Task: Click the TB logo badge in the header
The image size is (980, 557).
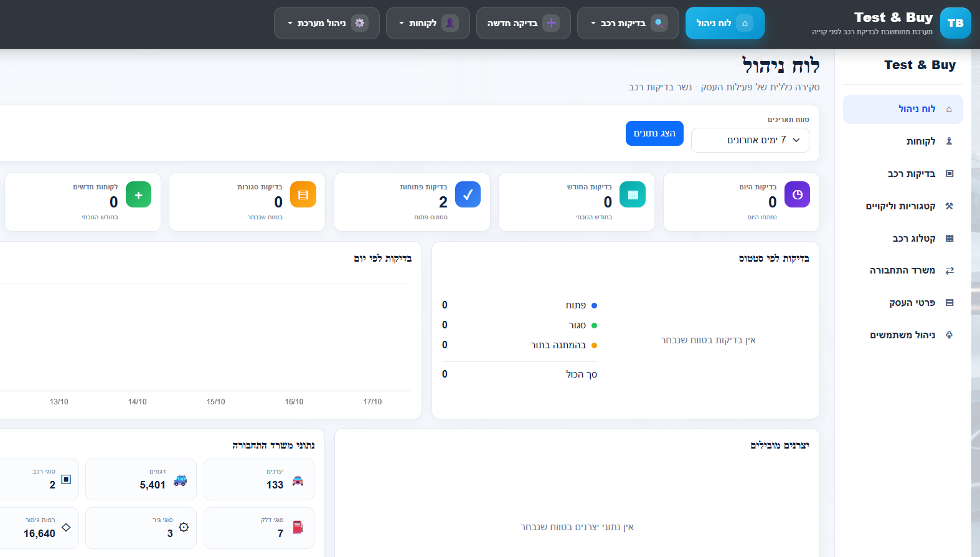Action: click(x=955, y=23)
